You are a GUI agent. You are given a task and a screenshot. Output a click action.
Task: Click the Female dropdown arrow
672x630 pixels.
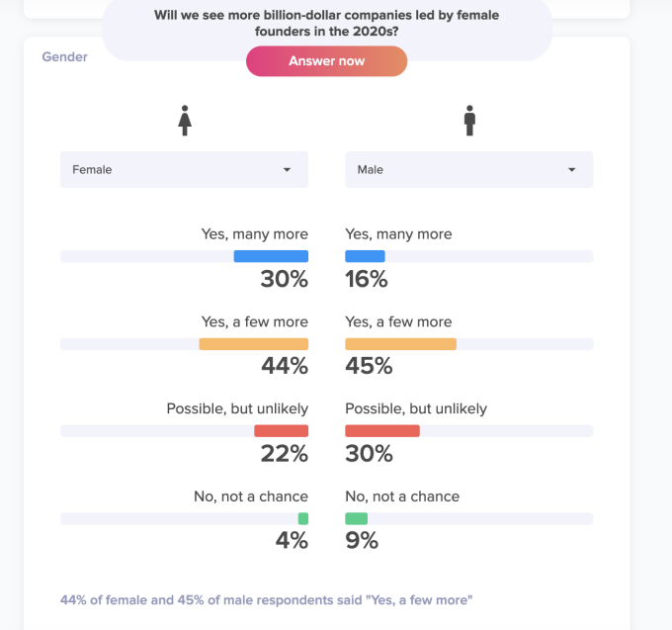tap(287, 170)
